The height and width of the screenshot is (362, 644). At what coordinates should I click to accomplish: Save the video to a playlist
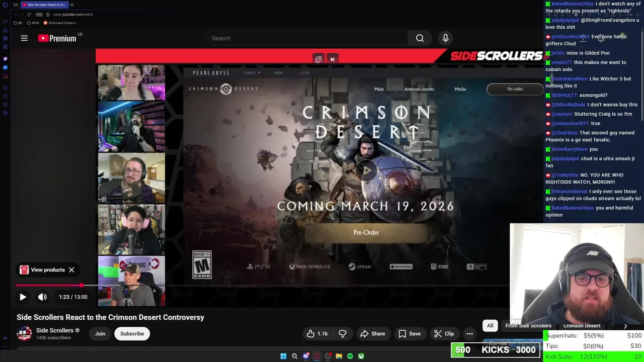point(410,334)
